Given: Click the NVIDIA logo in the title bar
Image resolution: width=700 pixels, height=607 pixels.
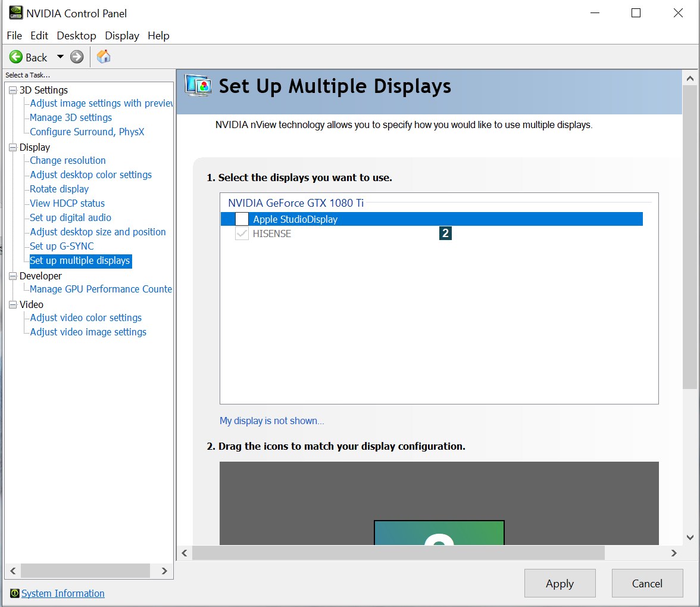Looking at the screenshot, I should click(15, 13).
